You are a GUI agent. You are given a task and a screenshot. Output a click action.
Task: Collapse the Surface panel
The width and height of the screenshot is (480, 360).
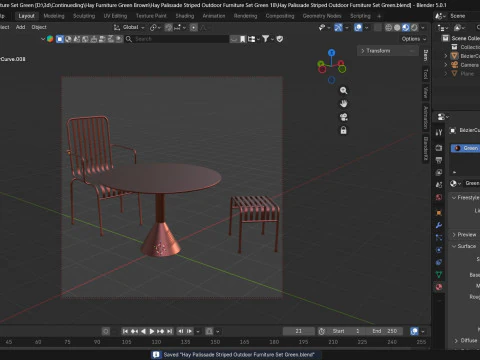point(465,246)
